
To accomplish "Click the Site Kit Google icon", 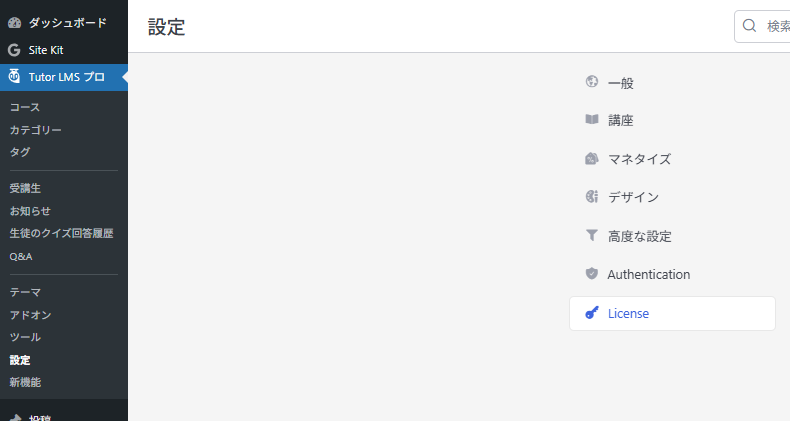I will 14,50.
